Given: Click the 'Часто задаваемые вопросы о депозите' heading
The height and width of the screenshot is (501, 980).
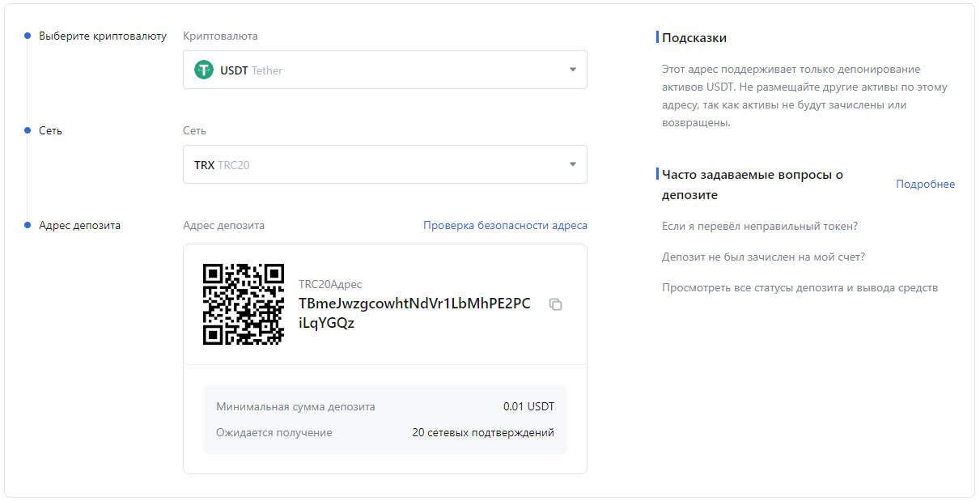Looking at the screenshot, I should click(753, 185).
